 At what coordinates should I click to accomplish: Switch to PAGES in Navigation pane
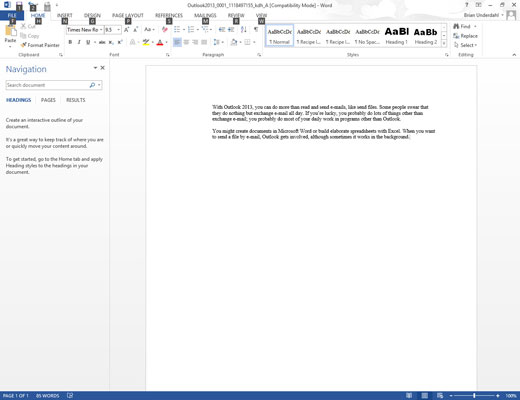(48, 100)
